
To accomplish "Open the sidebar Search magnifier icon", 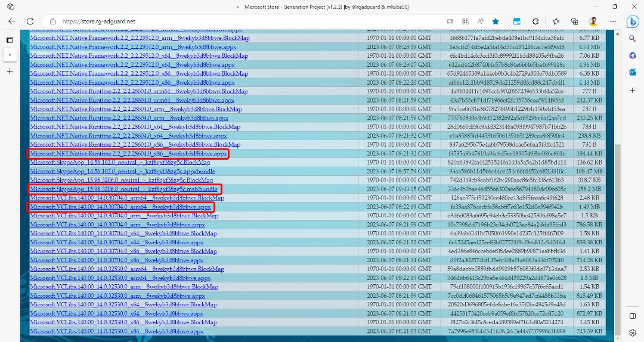I will point(633,39).
